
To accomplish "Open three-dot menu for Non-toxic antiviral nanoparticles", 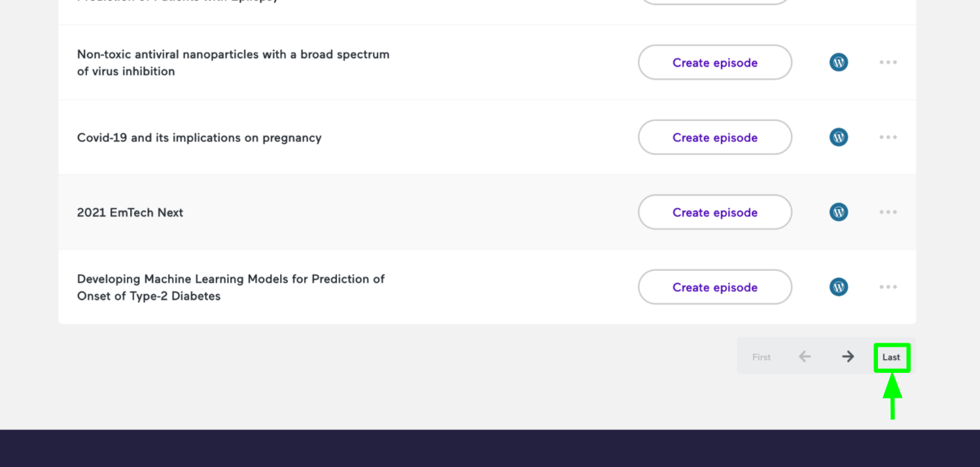I will (888, 63).
